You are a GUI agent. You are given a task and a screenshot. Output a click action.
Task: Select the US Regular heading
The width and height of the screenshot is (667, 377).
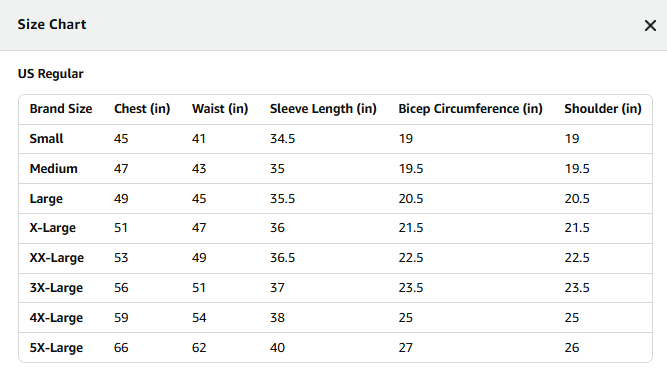[51, 74]
